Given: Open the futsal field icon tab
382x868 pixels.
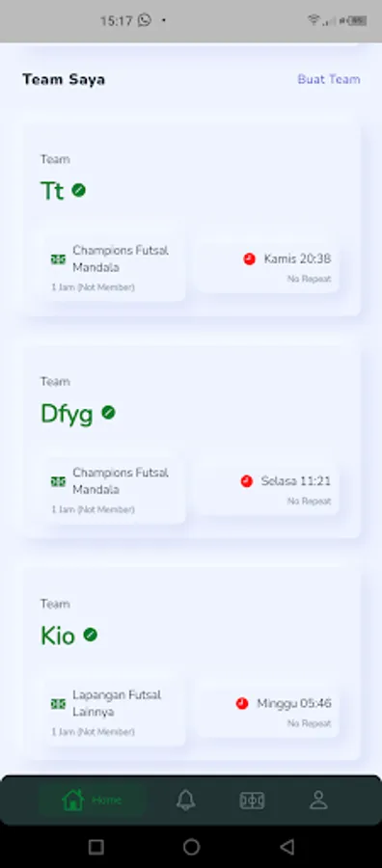Looking at the screenshot, I should pyautogui.click(x=252, y=800).
